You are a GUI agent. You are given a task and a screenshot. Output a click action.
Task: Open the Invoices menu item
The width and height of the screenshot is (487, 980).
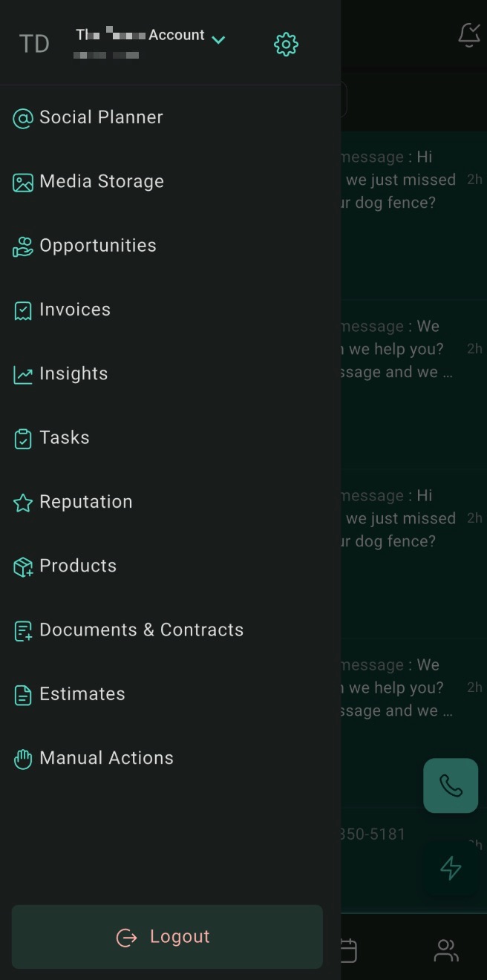coord(74,310)
